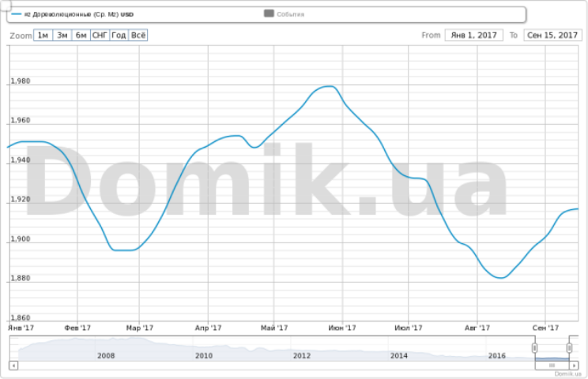Edit the From date field
The height and width of the screenshot is (379, 588).
coord(473,36)
